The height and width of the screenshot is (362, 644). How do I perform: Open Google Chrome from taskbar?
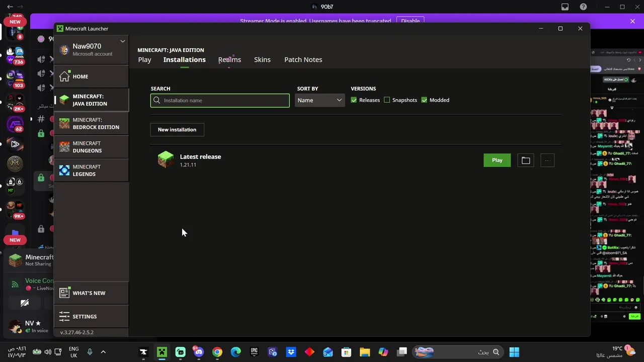tap(217, 352)
